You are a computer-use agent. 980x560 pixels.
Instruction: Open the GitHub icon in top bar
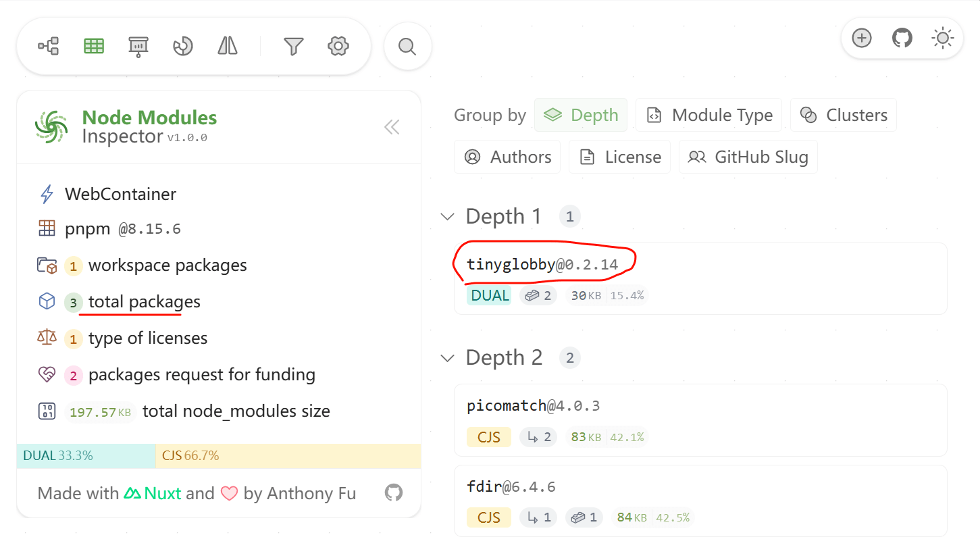(902, 38)
